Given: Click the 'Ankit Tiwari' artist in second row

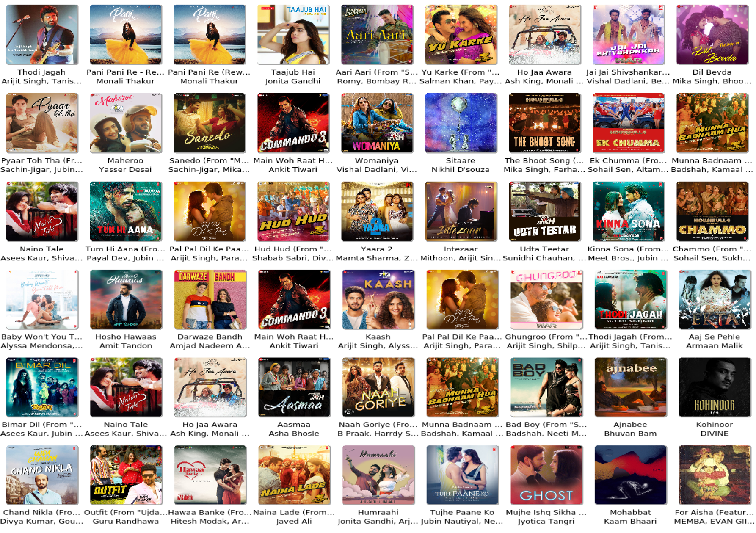Looking at the screenshot, I should click(x=293, y=170).
